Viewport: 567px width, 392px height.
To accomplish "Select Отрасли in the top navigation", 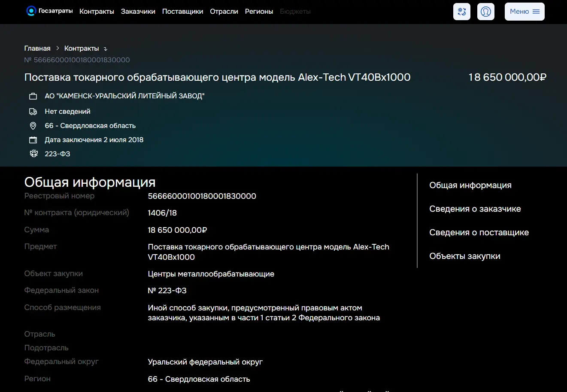I will tap(224, 12).
